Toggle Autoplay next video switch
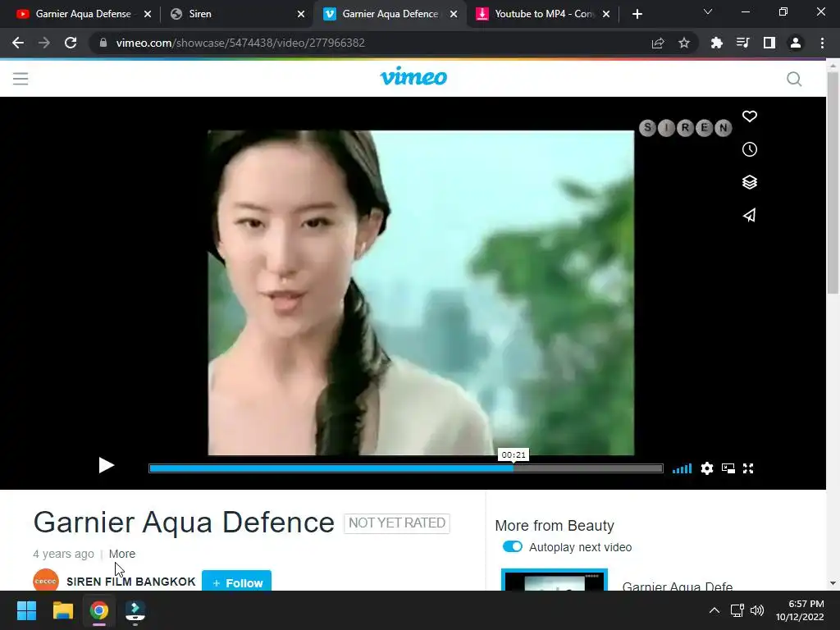Image resolution: width=840 pixels, height=630 pixels. point(512,547)
